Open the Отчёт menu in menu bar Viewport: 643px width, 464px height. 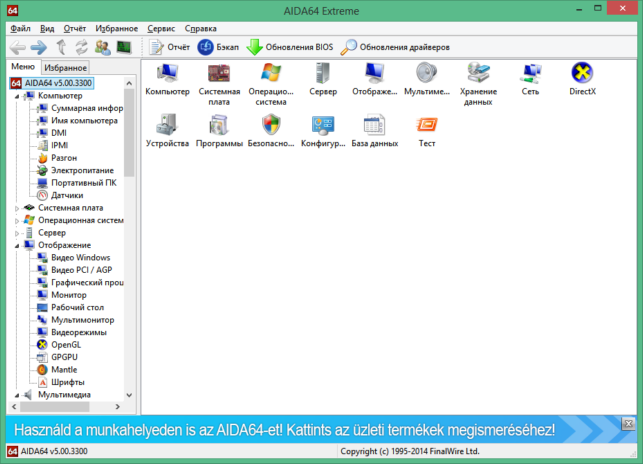[75, 29]
